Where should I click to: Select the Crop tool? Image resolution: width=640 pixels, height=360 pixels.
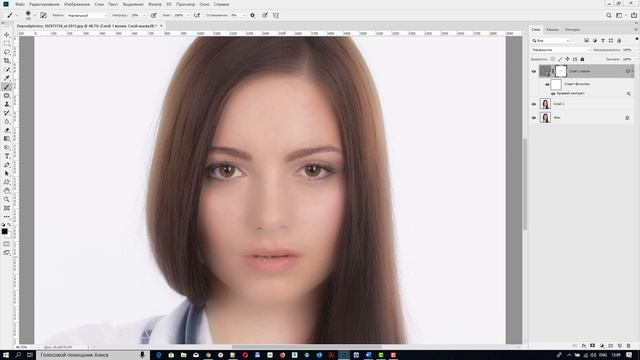click(x=7, y=61)
